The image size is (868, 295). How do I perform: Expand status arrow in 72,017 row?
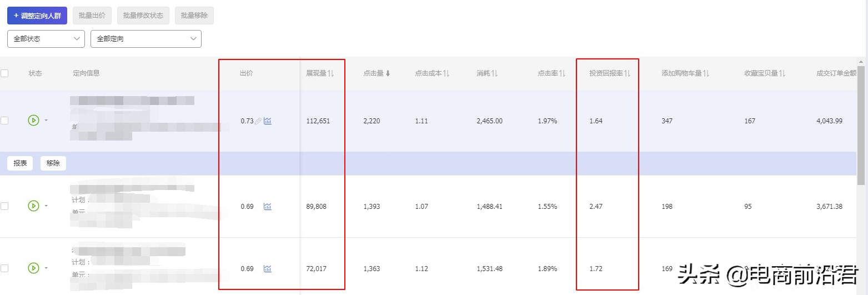click(x=46, y=268)
